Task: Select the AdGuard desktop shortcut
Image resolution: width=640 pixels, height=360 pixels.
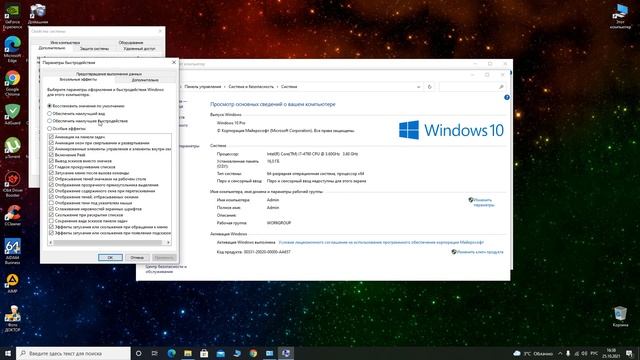Action: (12, 114)
